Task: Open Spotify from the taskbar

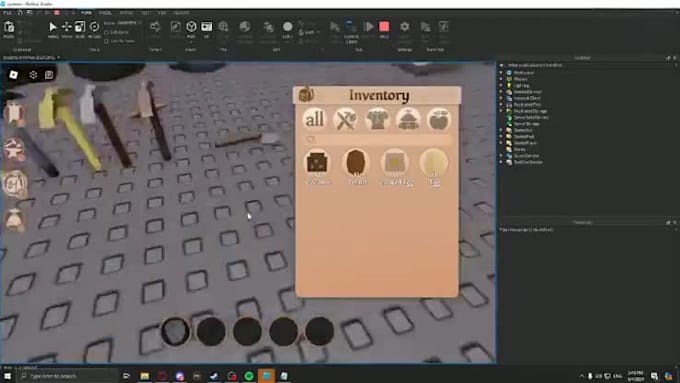Action: coord(249,376)
